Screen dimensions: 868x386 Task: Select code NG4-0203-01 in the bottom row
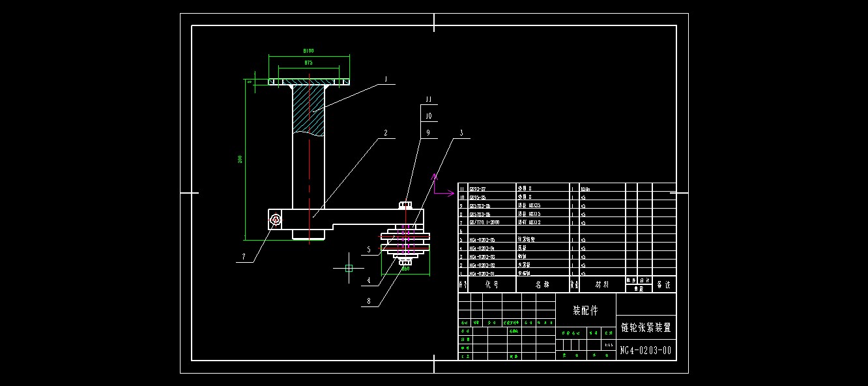(482, 273)
